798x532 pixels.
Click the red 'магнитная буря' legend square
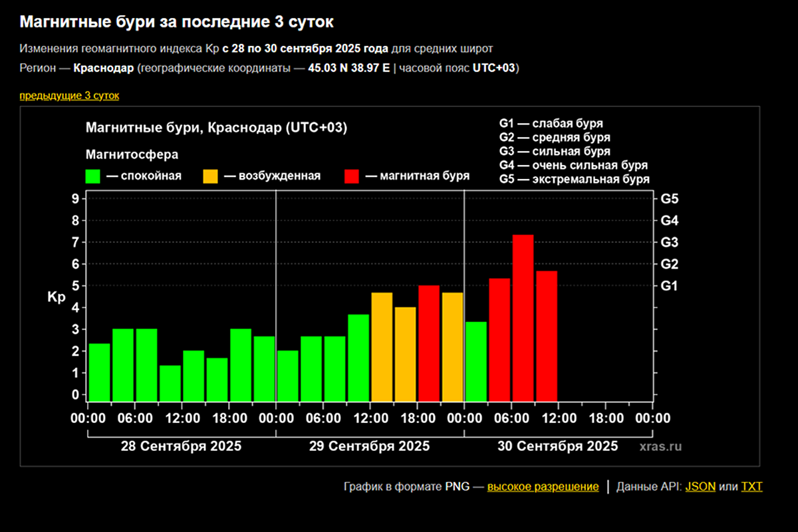click(x=352, y=176)
